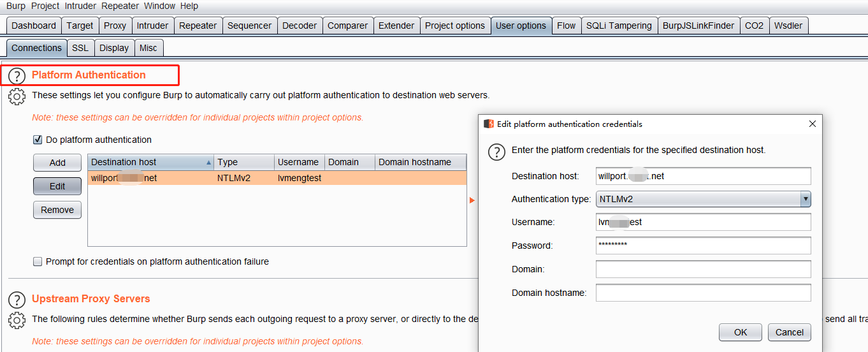Switch to the Wsdler tab

[x=788, y=26]
